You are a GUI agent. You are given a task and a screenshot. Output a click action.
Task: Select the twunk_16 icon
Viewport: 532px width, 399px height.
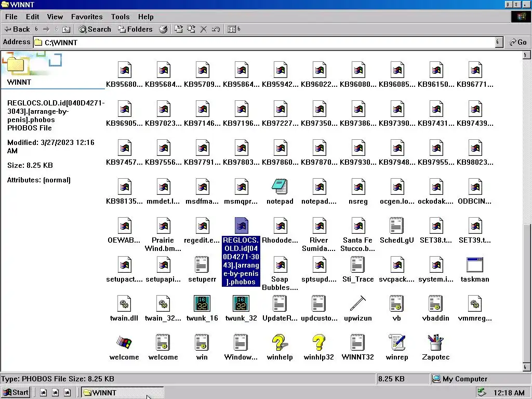point(202,308)
